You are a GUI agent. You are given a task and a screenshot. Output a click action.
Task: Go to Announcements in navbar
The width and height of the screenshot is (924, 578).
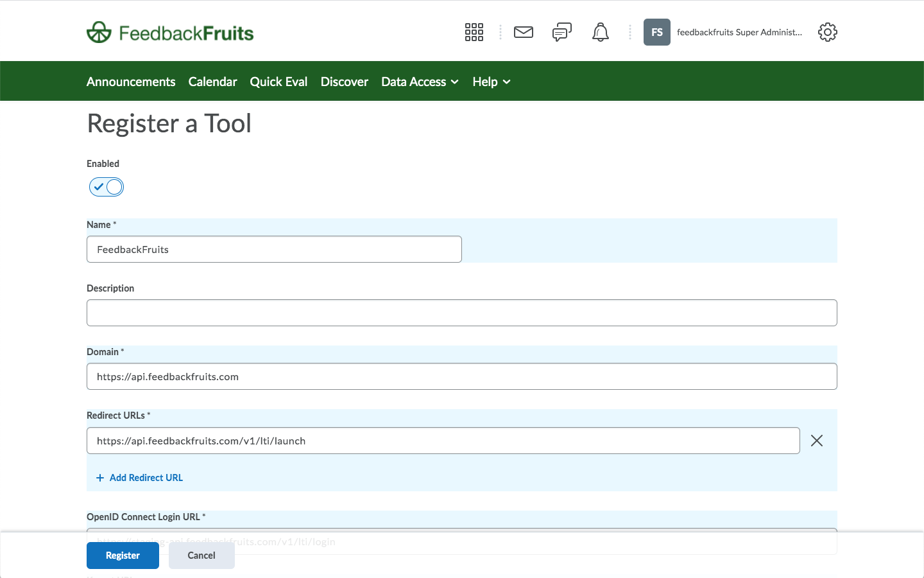131,82
